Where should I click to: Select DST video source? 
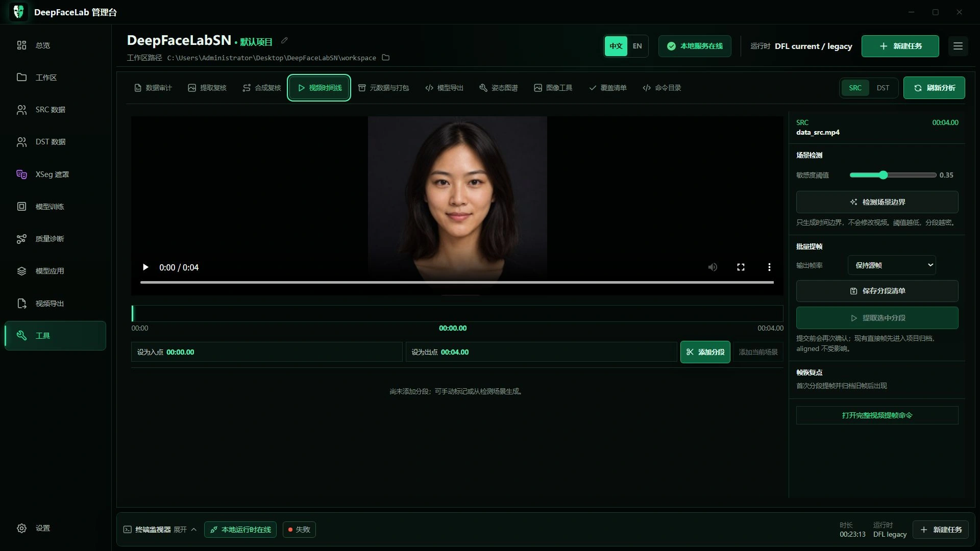point(883,88)
